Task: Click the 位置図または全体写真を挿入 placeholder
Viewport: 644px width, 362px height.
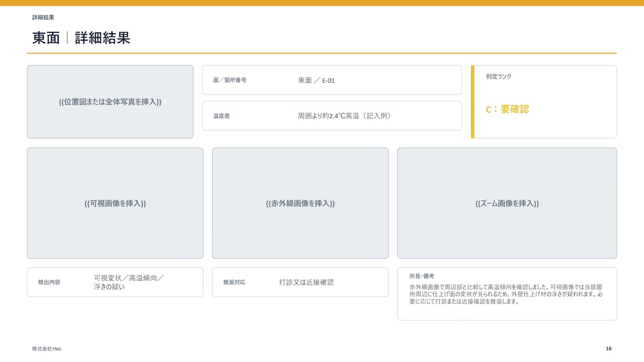Action: point(110,102)
